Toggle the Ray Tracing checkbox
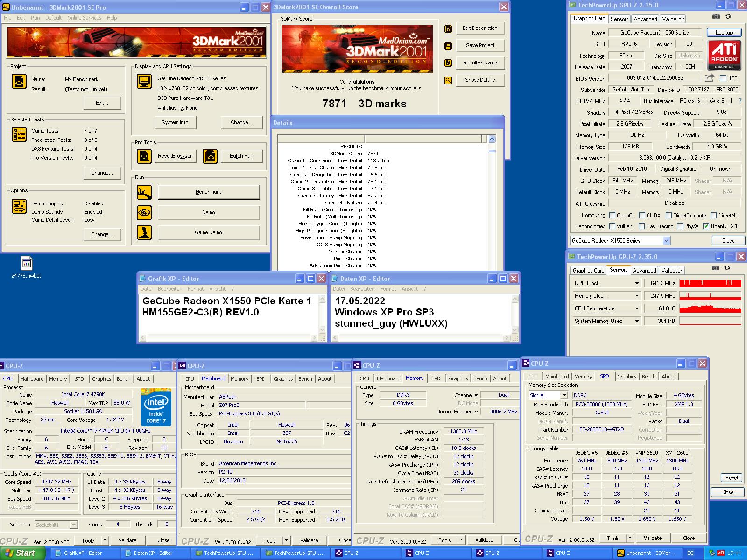The width and height of the screenshot is (747, 560). (x=642, y=226)
